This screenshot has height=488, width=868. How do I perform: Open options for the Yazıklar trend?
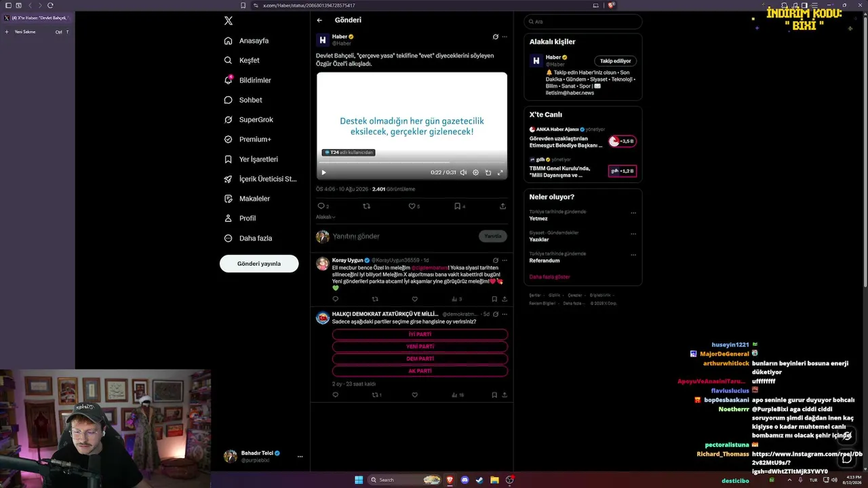[x=633, y=234]
